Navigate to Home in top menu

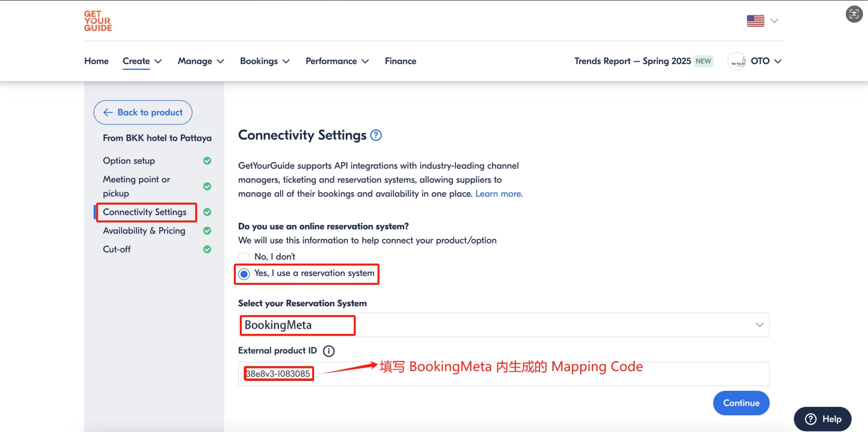[96, 61]
